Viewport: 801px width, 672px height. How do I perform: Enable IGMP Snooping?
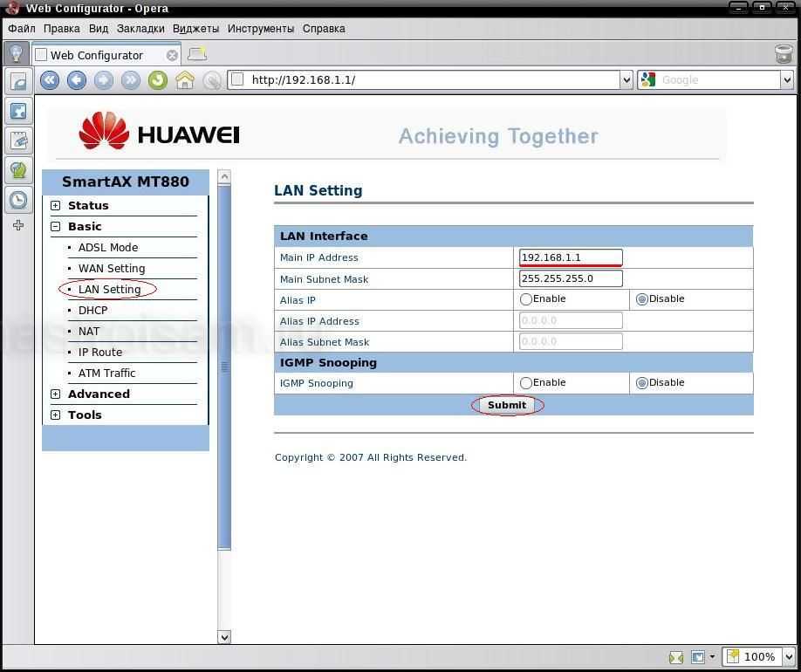coord(525,383)
